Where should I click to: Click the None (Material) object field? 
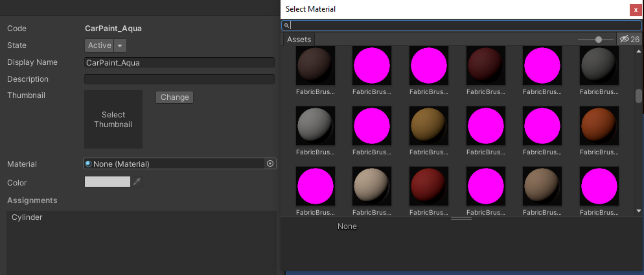click(175, 163)
